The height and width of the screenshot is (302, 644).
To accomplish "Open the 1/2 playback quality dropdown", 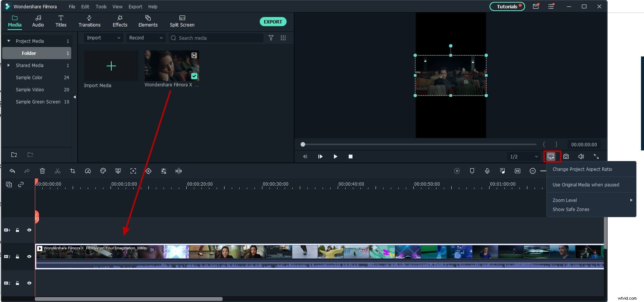I will pos(524,156).
